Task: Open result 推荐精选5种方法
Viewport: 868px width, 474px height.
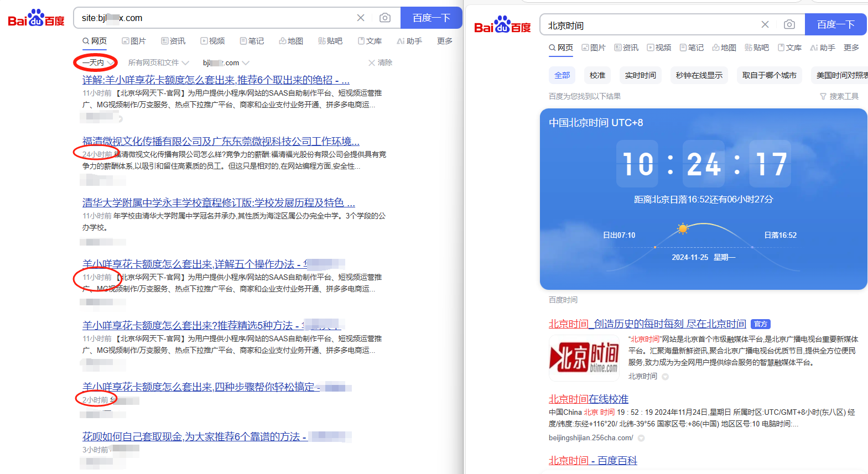Action: 211,325
